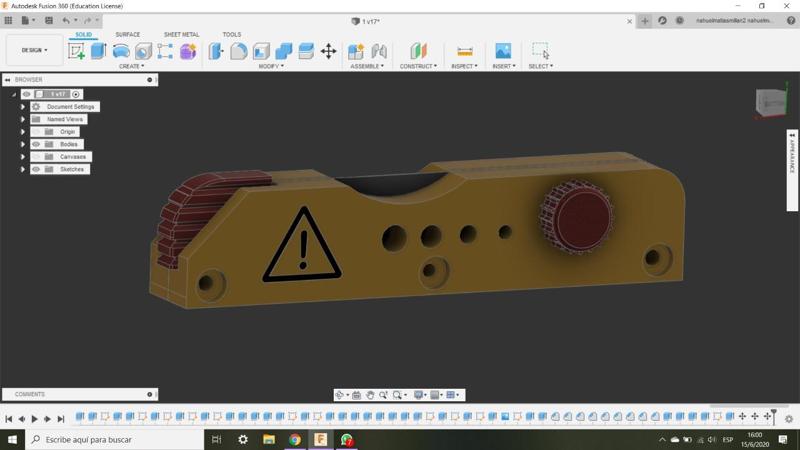Activate root component radio button
800x450 pixels.
76,94
